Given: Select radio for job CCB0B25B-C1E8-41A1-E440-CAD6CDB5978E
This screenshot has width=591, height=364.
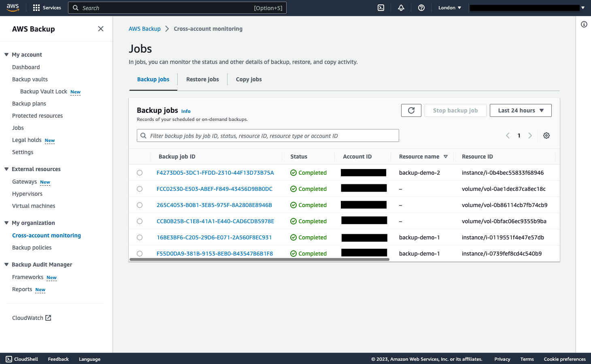Looking at the screenshot, I should tap(140, 221).
